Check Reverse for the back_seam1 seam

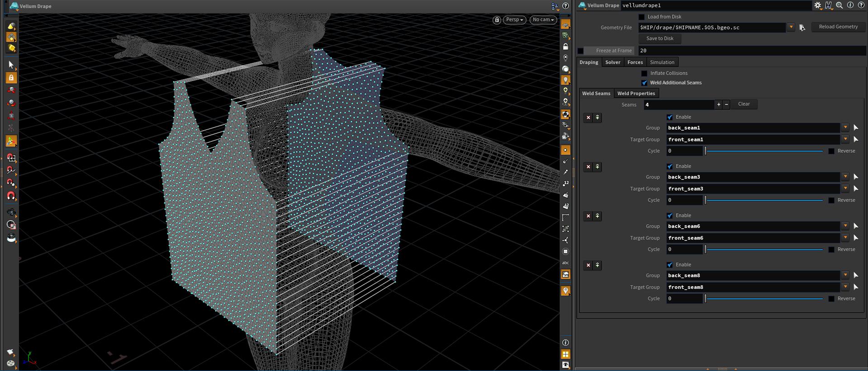pyautogui.click(x=831, y=151)
